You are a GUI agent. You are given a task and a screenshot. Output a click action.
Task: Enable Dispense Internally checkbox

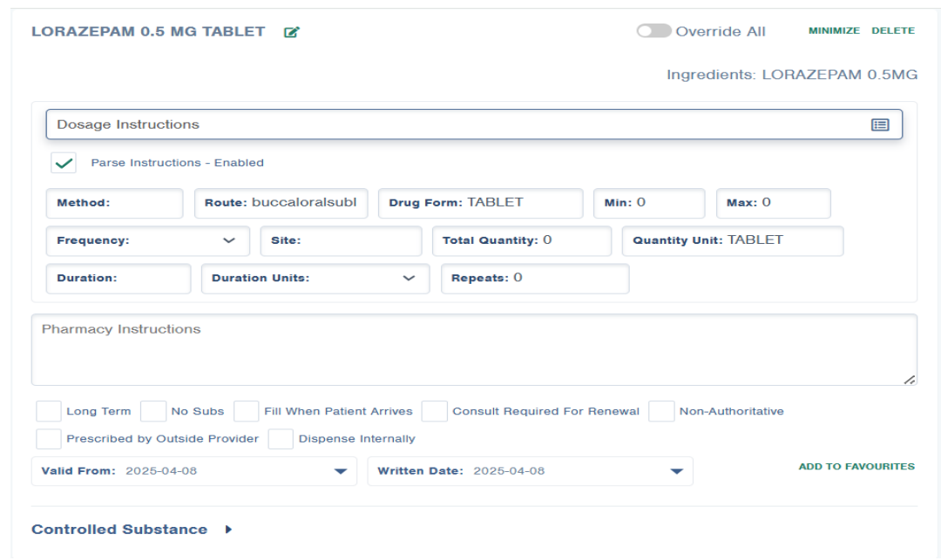coord(281,439)
